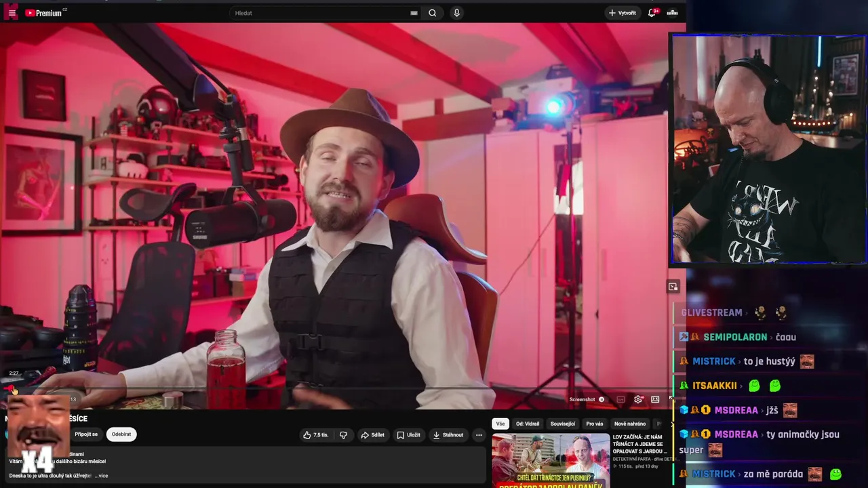Show more filter chips with the right arrow

(673, 424)
